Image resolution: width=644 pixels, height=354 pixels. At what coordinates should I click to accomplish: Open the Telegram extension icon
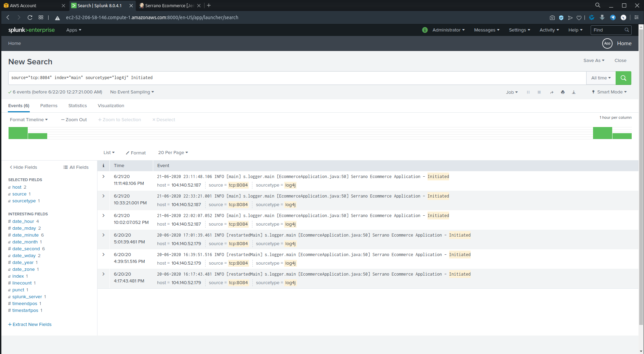click(613, 17)
